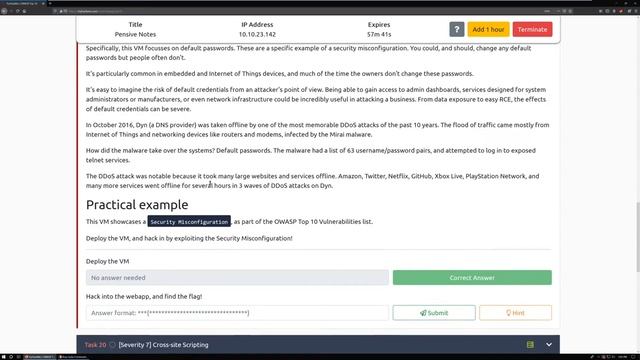Screen dimensions: 640x360
Task: Open the browser hamburger menu
Action: coord(636,11)
